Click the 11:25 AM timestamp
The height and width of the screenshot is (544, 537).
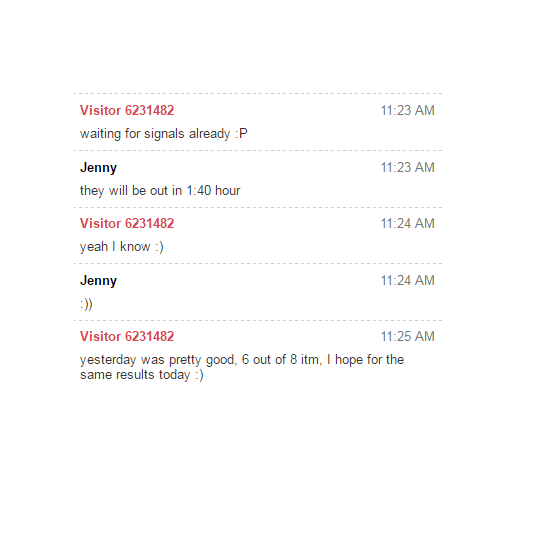click(x=407, y=337)
